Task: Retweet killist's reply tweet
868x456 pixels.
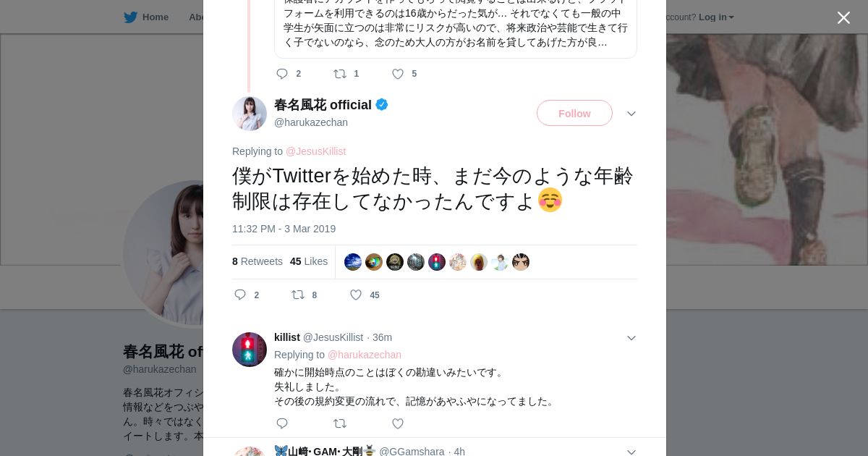Action: coord(340,423)
